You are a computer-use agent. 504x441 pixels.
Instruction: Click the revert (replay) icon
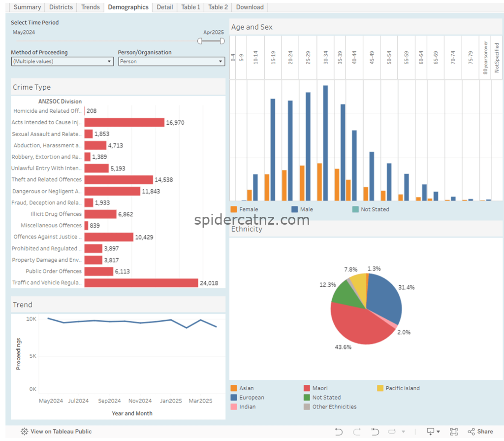coord(375,431)
